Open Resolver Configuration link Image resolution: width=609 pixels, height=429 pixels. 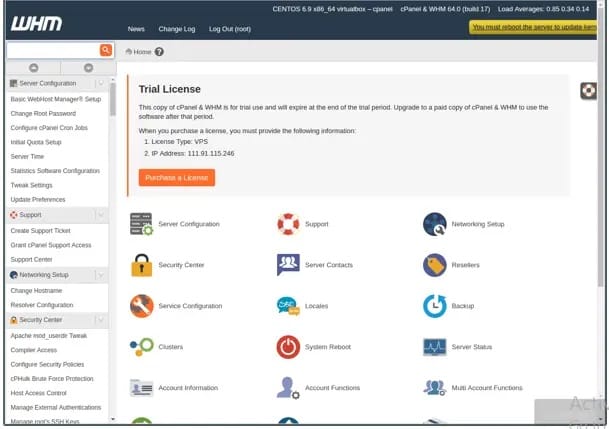click(x=42, y=305)
